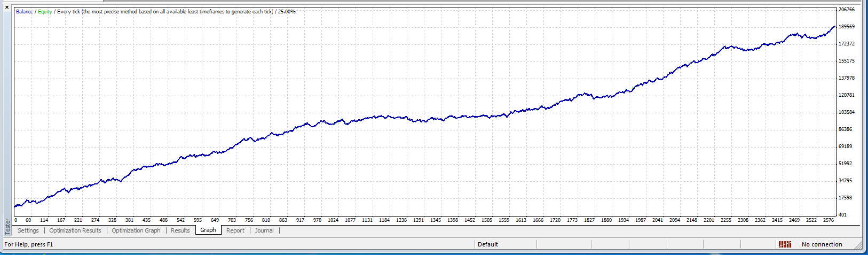Close the Tester panel with X
The height and width of the screenshot is (255, 868).
[6, 7]
